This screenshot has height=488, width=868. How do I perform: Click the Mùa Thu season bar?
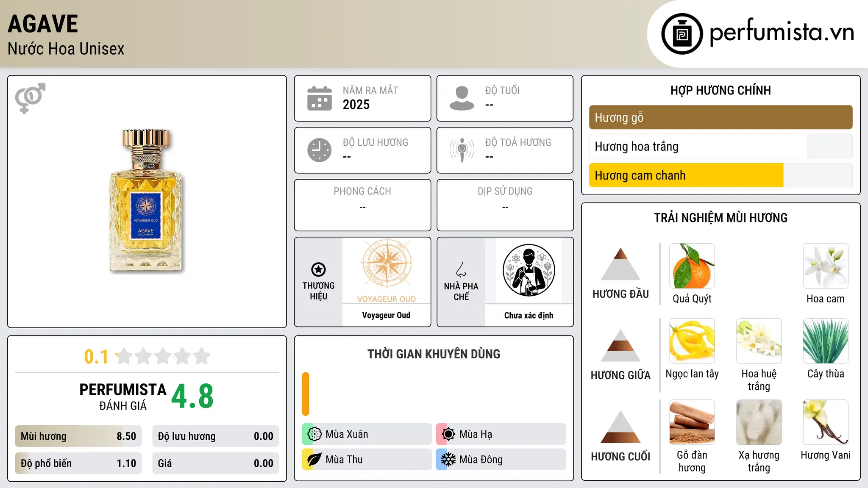pyautogui.click(x=367, y=460)
